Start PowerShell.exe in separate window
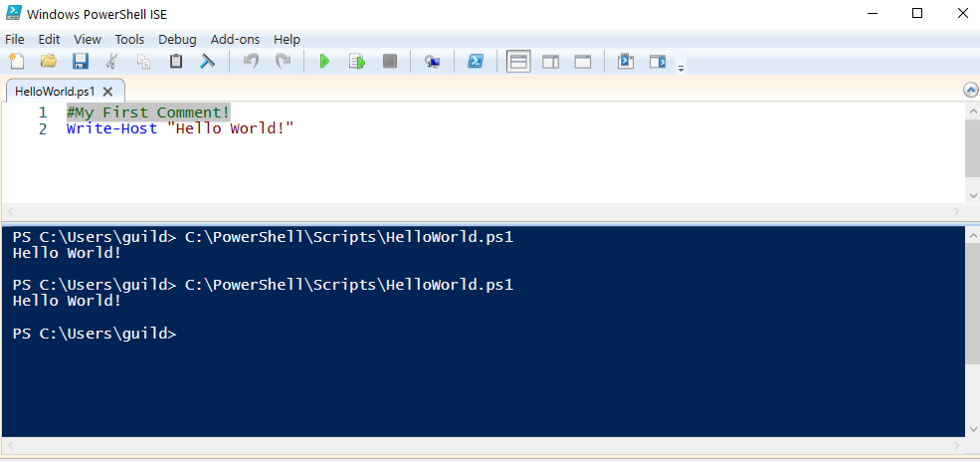The height and width of the screenshot is (462, 980). pyautogui.click(x=475, y=62)
